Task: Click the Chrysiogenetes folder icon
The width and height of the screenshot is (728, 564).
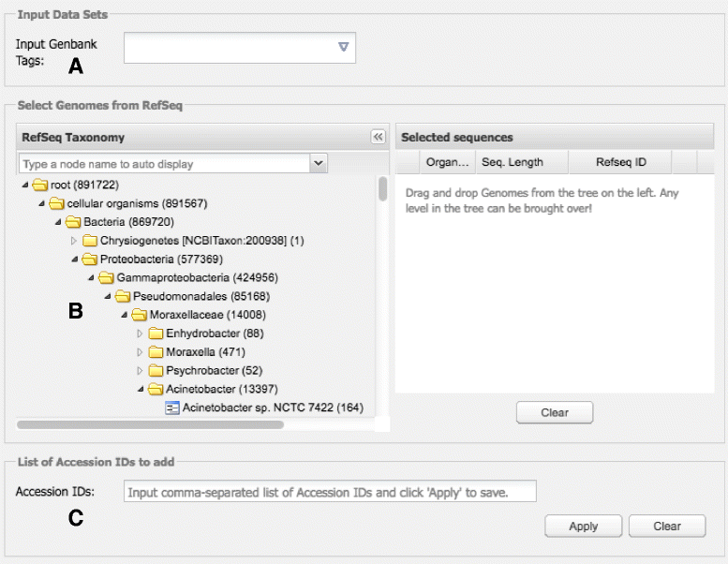Action: 90,241
